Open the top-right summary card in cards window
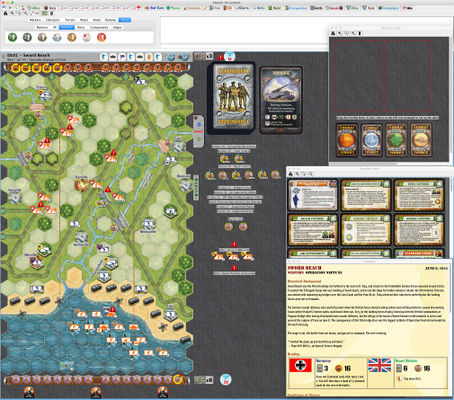This screenshot has height=400, width=454. tap(419, 195)
